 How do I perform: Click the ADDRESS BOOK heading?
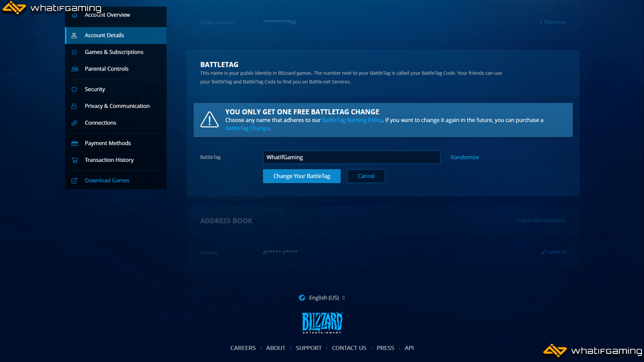pos(226,221)
